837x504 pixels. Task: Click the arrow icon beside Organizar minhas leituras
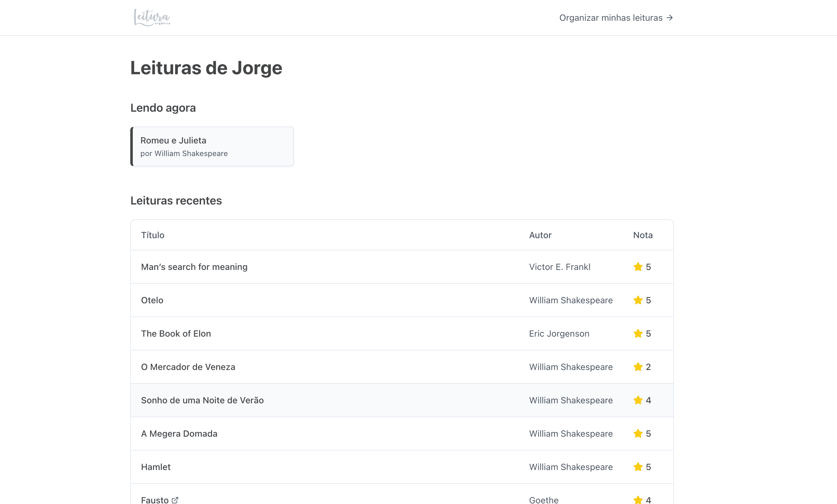(670, 18)
